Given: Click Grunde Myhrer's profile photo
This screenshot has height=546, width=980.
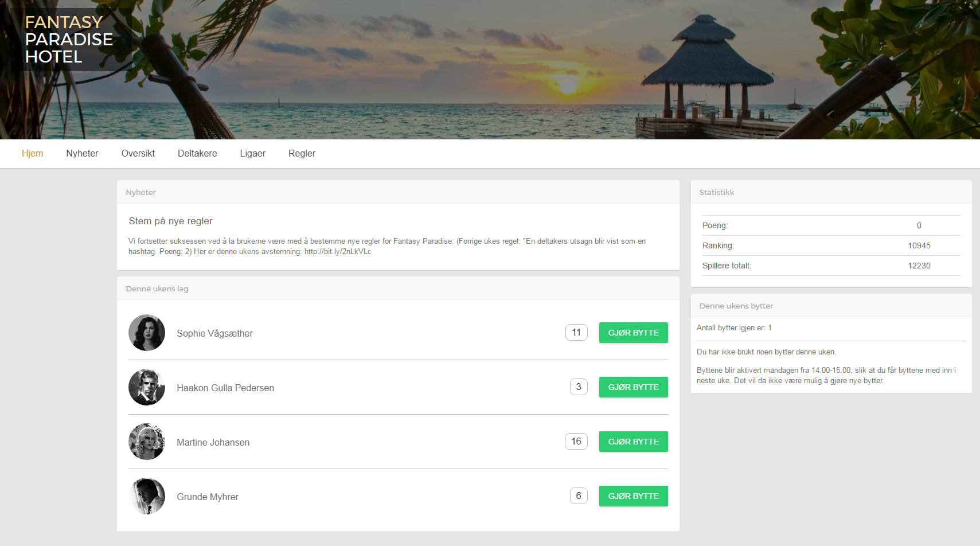Looking at the screenshot, I should (x=147, y=496).
